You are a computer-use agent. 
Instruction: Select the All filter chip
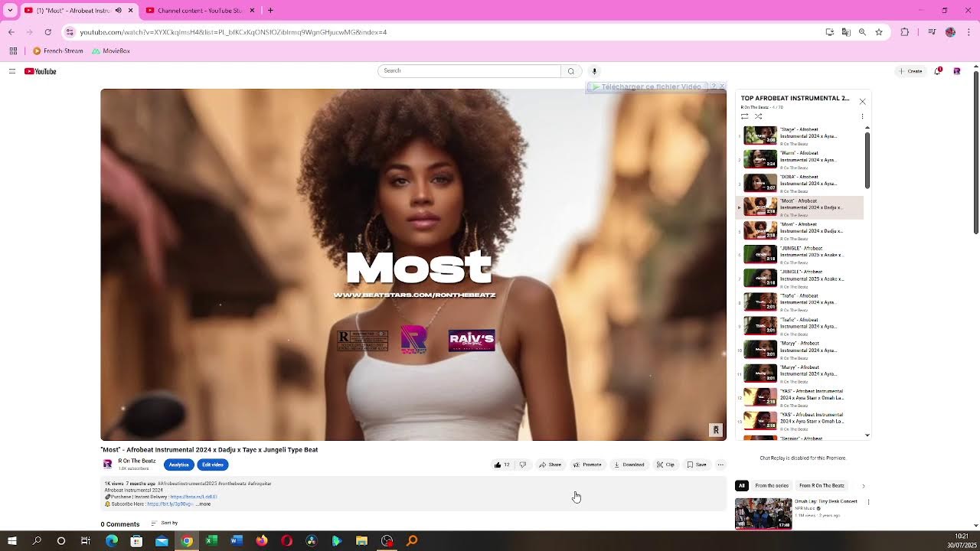(741, 486)
